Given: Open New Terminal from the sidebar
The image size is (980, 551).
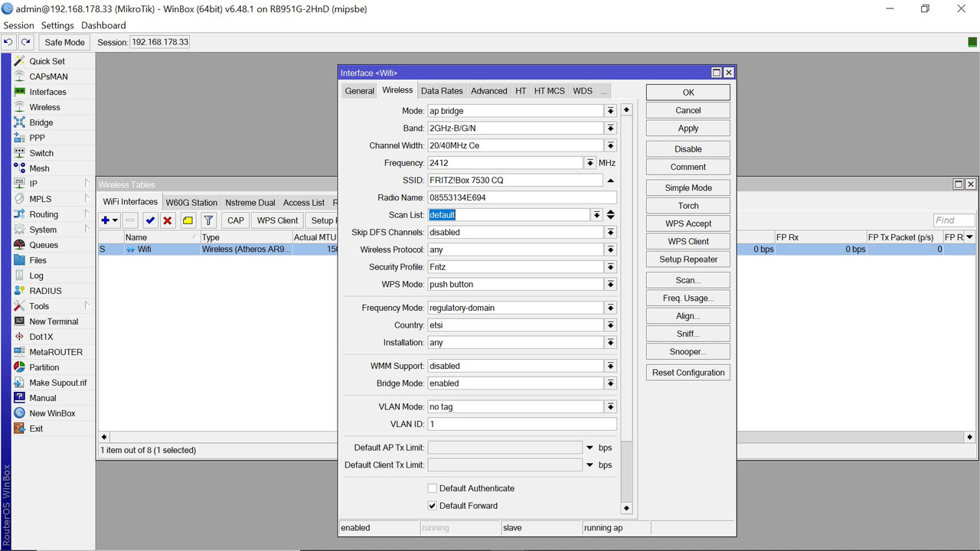Looking at the screenshot, I should [x=54, y=321].
